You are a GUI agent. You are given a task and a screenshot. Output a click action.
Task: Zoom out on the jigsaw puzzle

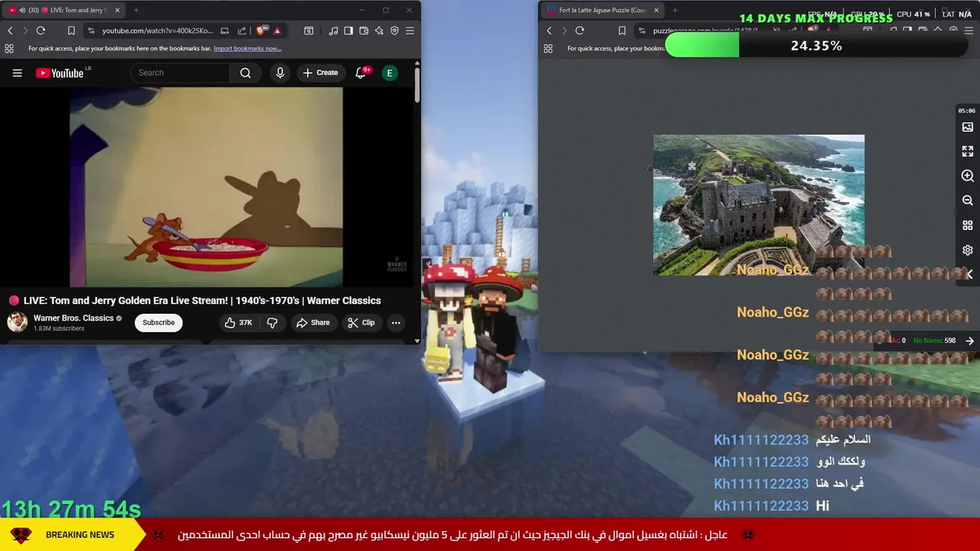point(968,201)
